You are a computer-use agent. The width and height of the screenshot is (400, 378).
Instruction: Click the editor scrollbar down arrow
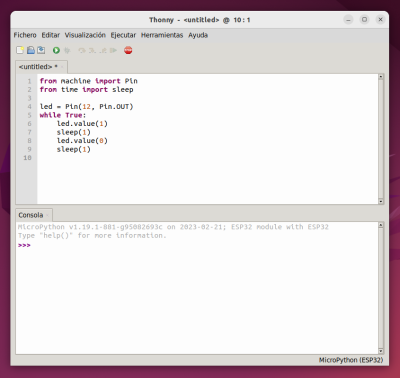click(x=381, y=201)
